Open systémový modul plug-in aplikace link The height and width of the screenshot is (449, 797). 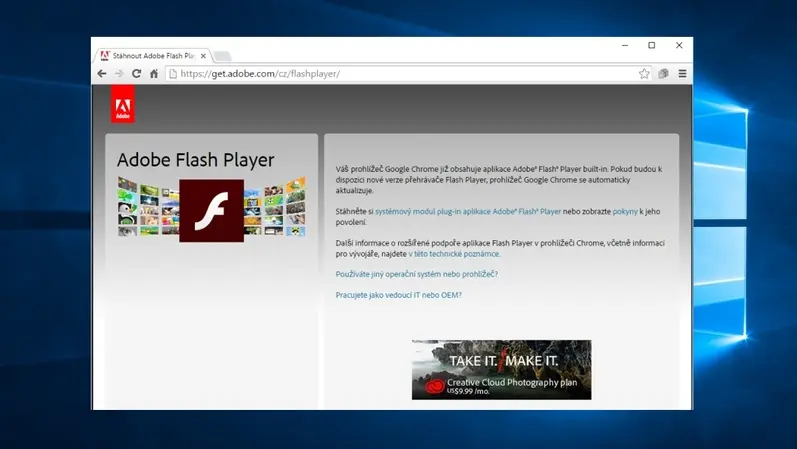[468, 212]
